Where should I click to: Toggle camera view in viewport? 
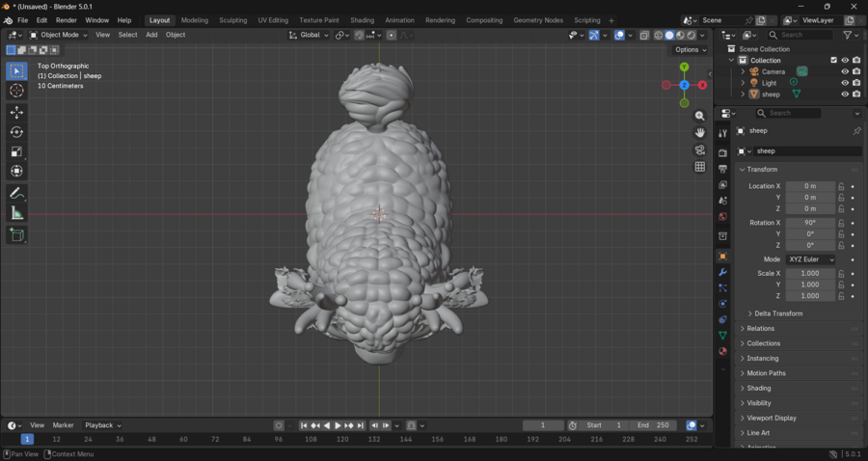click(x=700, y=149)
